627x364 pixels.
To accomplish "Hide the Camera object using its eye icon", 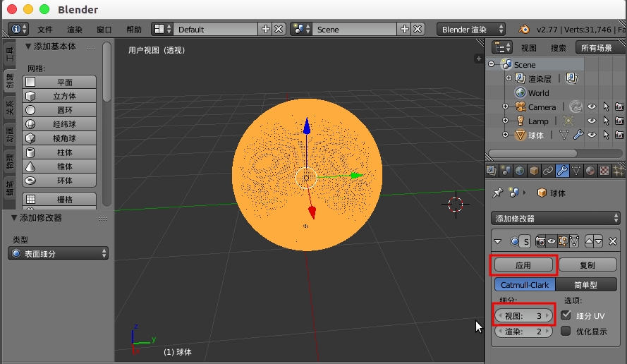I will pos(592,107).
